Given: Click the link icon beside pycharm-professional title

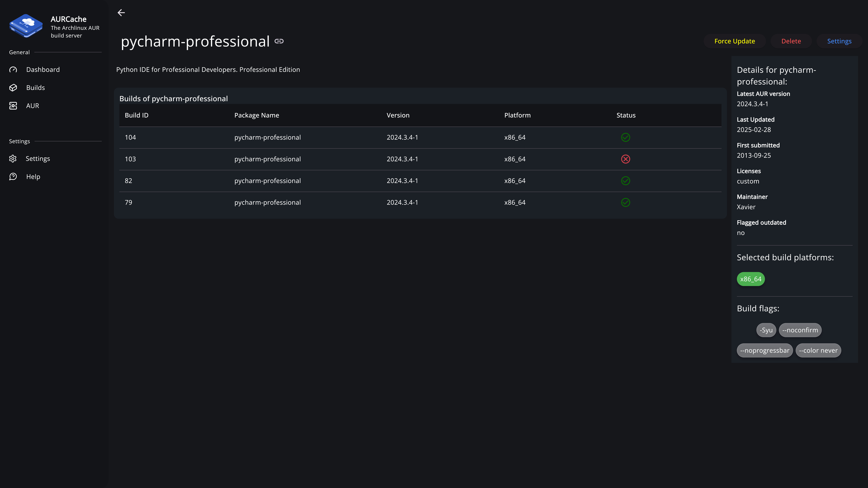Looking at the screenshot, I should click(x=279, y=41).
